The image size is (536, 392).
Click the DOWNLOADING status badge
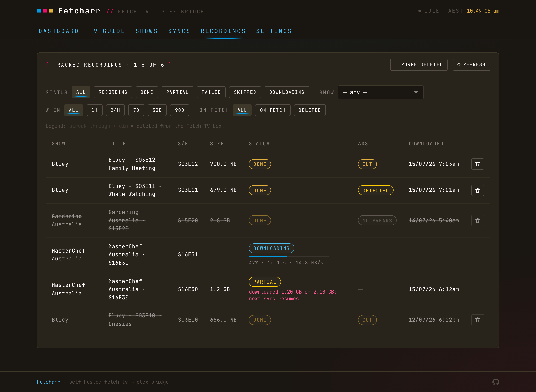tap(271, 248)
